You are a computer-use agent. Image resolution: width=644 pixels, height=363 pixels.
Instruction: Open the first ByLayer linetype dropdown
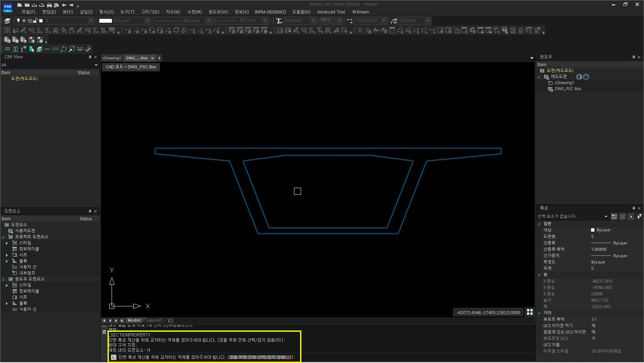click(209, 21)
